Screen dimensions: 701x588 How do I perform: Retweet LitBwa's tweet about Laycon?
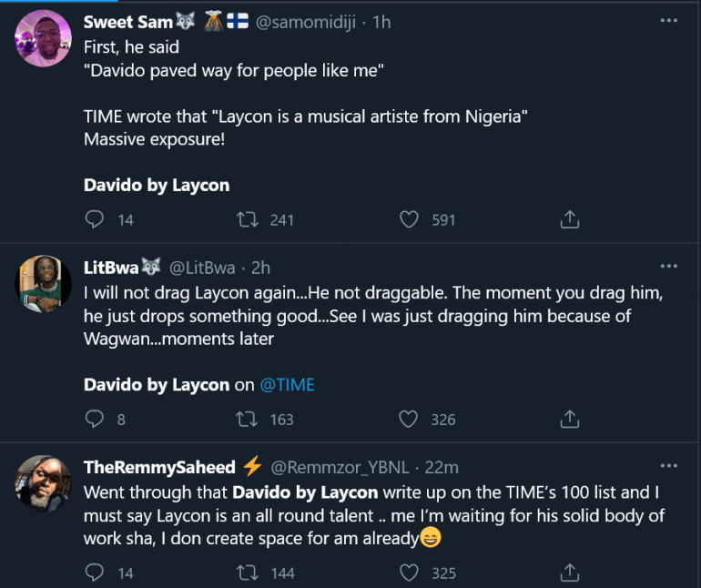tap(246, 419)
